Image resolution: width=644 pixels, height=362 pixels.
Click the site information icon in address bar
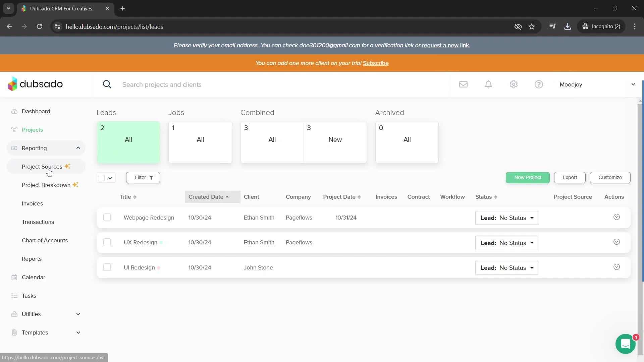coord(57,26)
